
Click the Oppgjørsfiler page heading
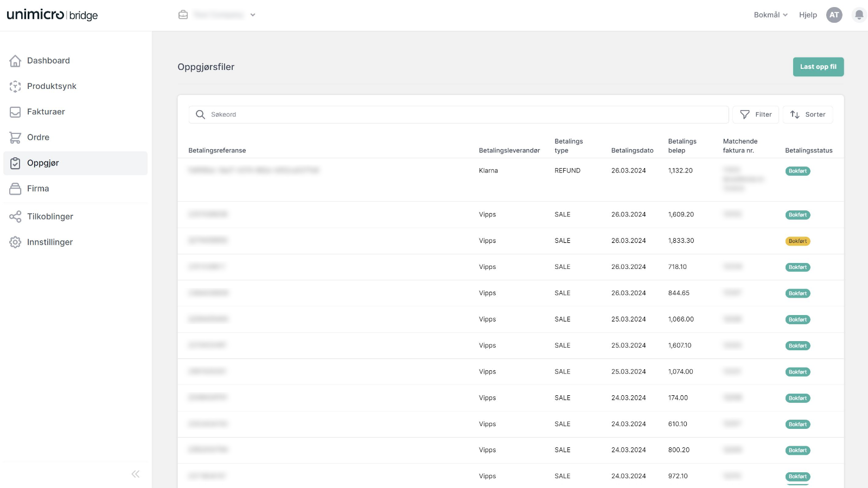point(206,67)
